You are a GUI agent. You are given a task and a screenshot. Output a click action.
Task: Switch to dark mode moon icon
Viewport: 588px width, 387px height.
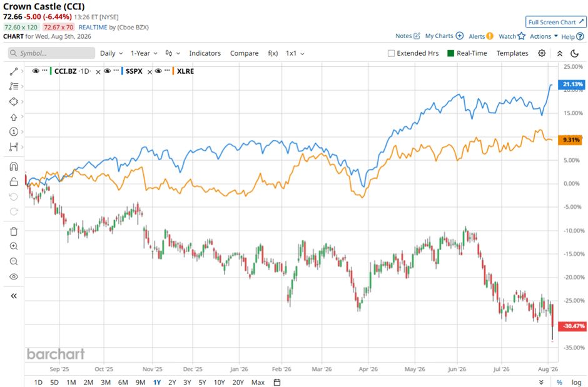574,53
